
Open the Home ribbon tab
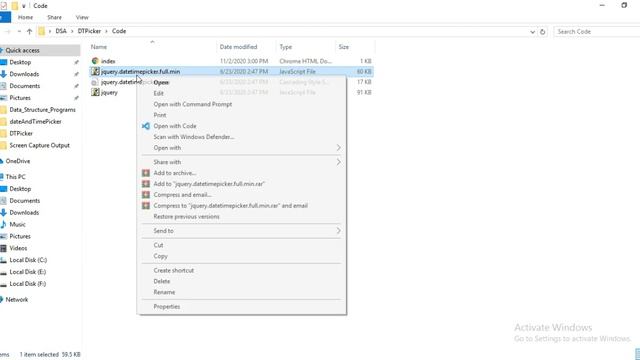pos(25,17)
